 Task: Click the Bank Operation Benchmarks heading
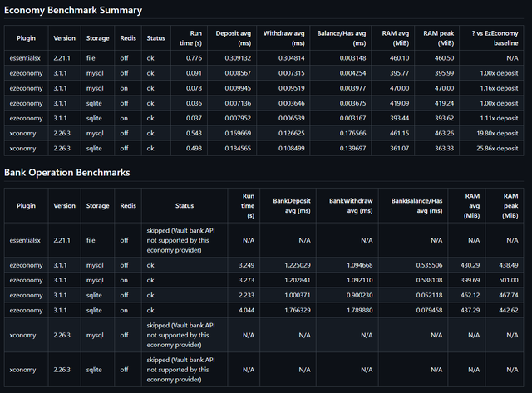tap(66, 173)
